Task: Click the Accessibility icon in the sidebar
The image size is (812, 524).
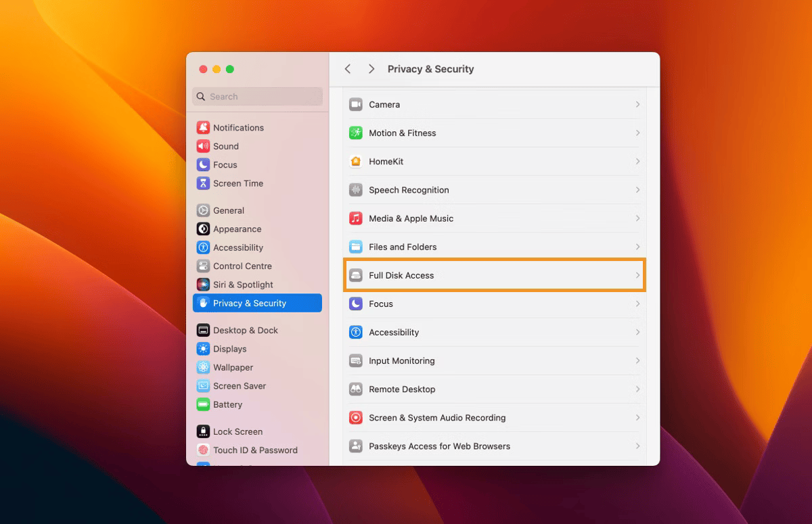Action: [x=203, y=247]
